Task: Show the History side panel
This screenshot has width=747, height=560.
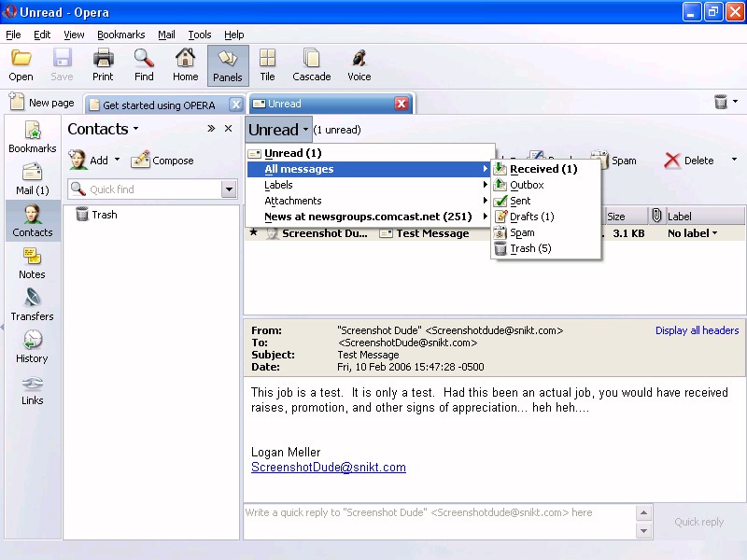Action: [33, 347]
